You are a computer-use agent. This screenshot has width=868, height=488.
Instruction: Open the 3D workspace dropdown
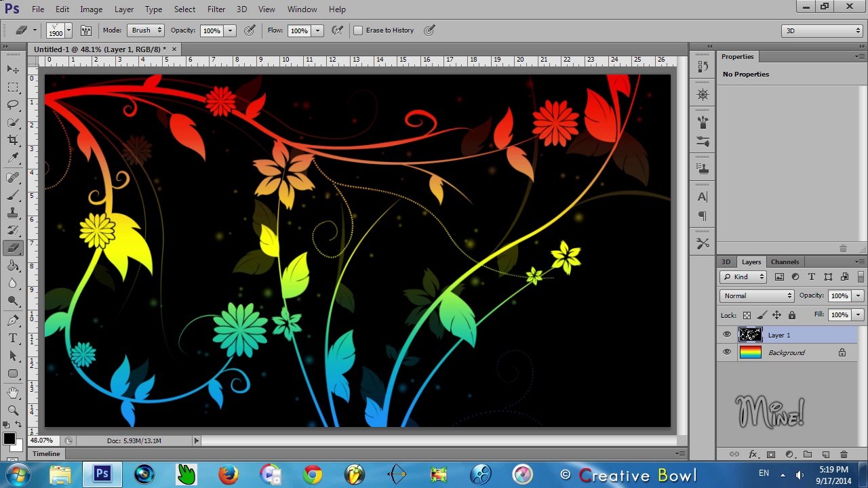click(x=822, y=30)
